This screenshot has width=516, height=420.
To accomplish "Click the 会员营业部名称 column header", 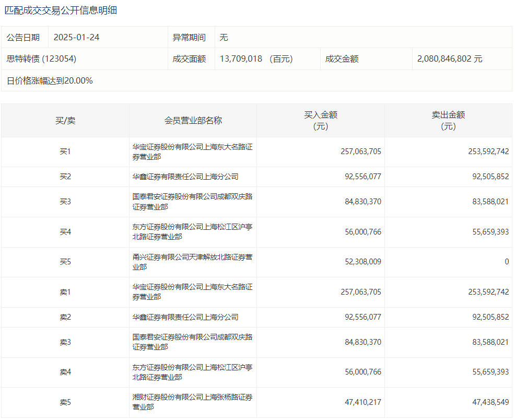I will [x=193, y=121].
